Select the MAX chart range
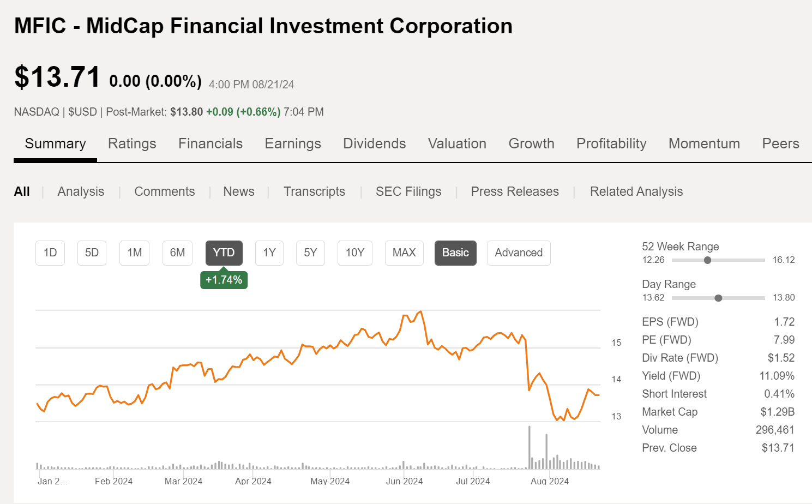812x504 pixels. [x=404, y=253]
